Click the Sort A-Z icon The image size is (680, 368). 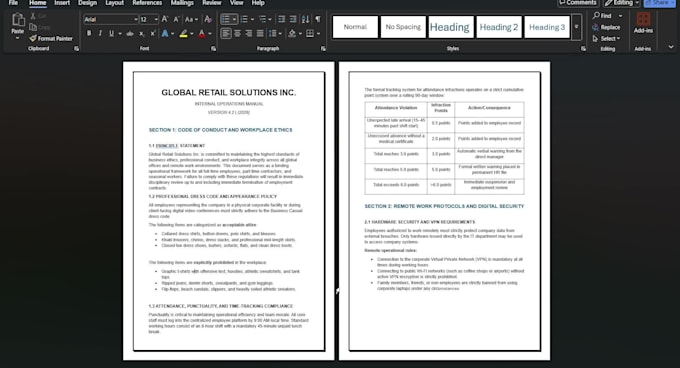click(306, 19)
